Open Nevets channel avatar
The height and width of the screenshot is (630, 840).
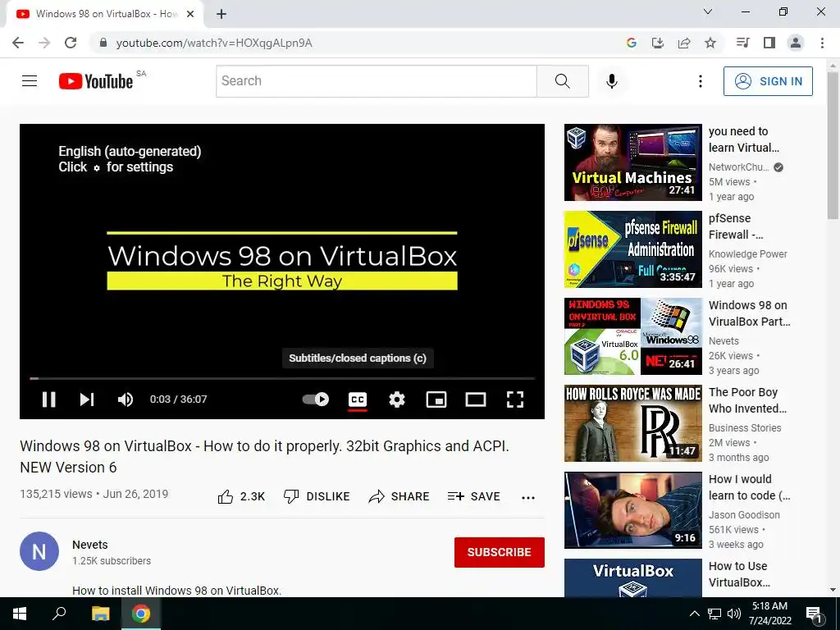pyautogui.click(x=39, y=551)
